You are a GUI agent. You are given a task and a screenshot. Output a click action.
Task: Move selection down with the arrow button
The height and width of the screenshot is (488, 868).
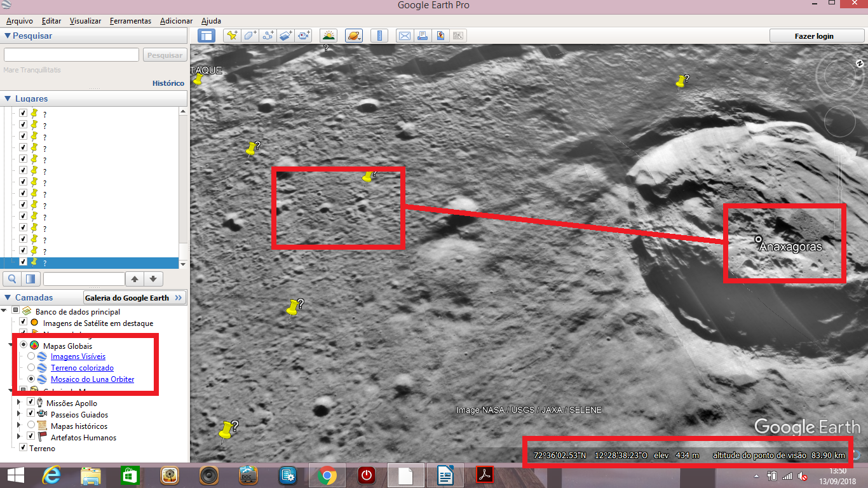click(x=153, y=278)
